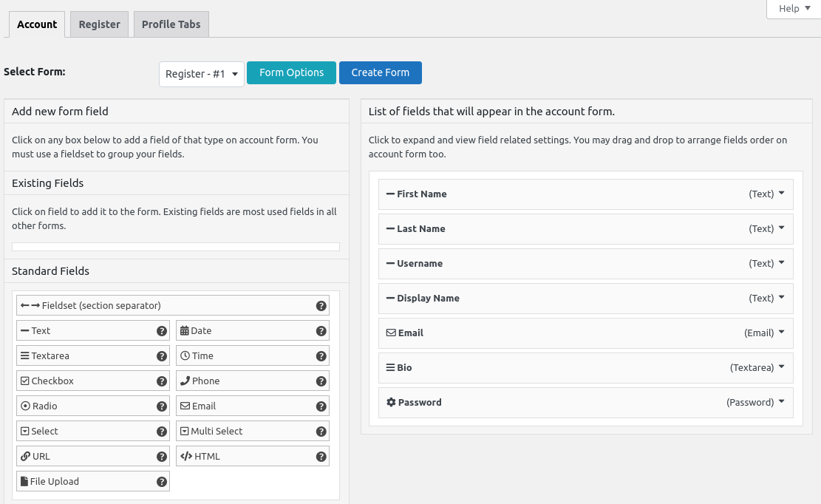Image resolution: width=821 pixels, height=504 pixels.
Task: Click the code brackets icon of HTML field
Action: [x=186, y=456]
